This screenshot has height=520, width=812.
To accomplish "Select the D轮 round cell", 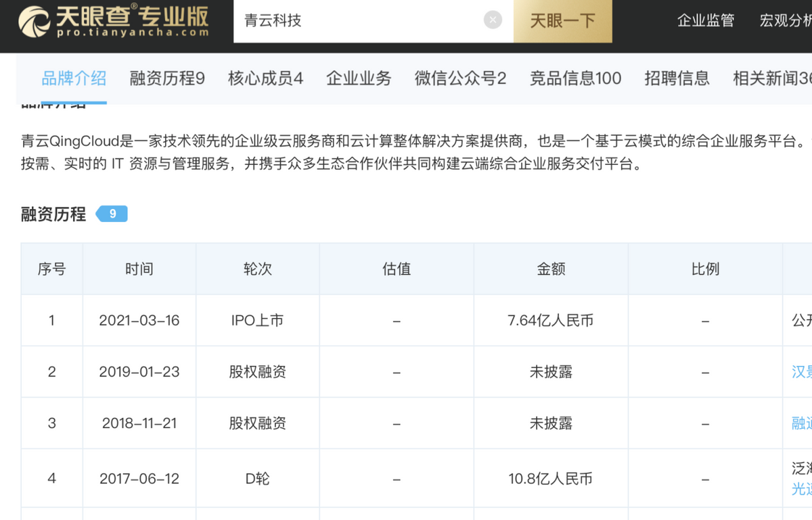I will click(x=257, y=479).
